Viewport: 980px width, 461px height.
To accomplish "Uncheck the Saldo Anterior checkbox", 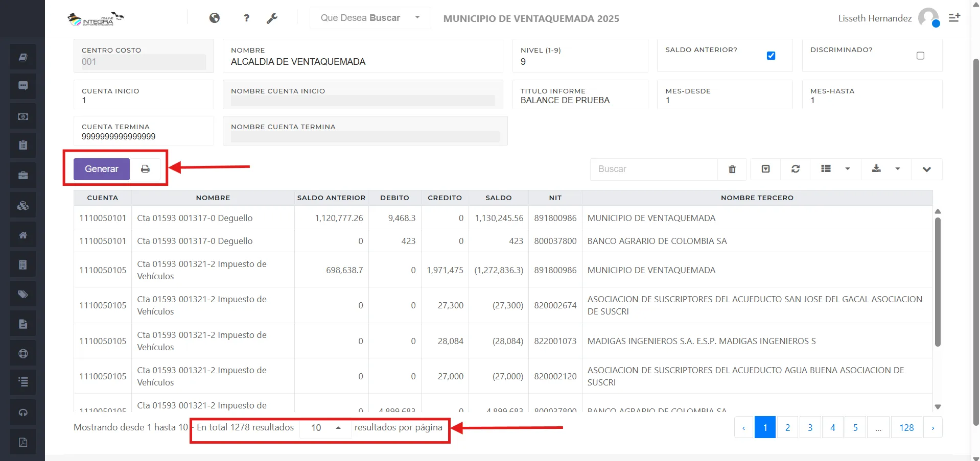I will click(x=771, y=56).
